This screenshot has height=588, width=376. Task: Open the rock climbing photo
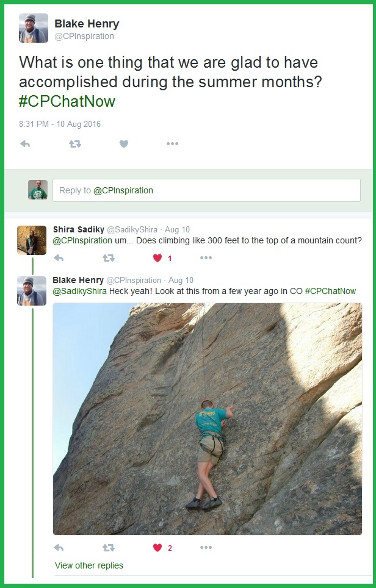click(207, 418)
